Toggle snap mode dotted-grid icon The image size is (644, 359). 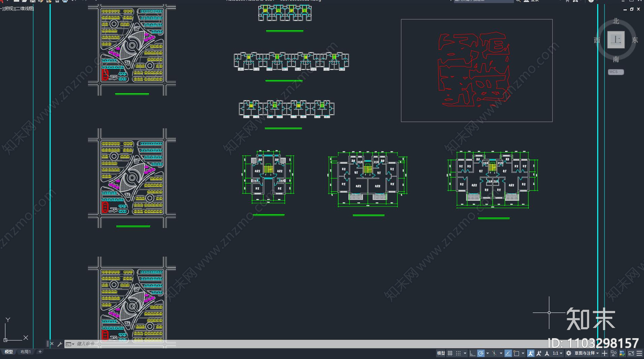(x=458, y=353)
